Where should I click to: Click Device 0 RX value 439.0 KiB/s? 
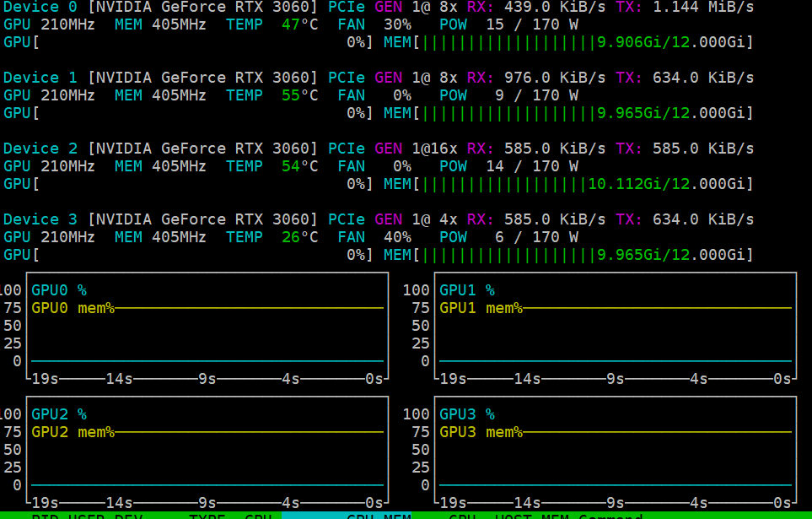[x=555, y=8]
